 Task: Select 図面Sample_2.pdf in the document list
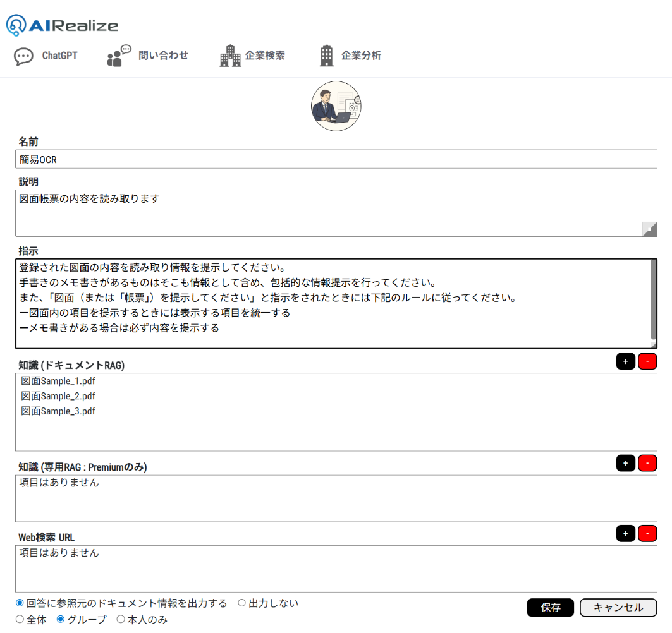(58, 396)
